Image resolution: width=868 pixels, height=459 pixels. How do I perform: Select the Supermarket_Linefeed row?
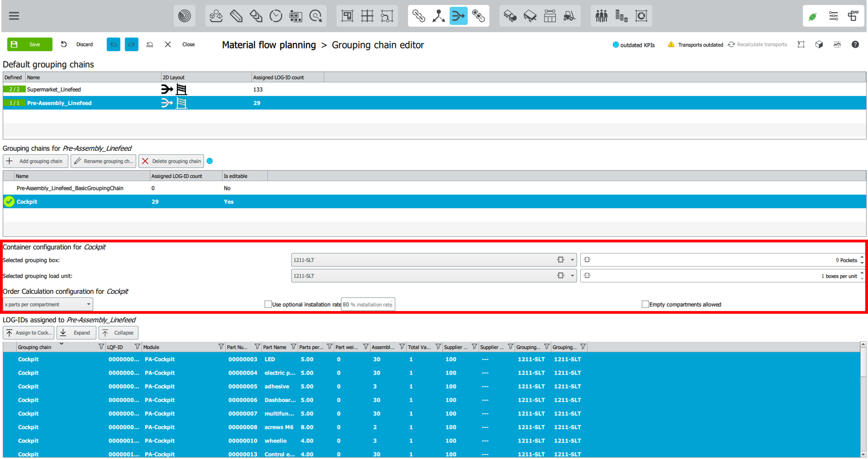tap(434, 89)
